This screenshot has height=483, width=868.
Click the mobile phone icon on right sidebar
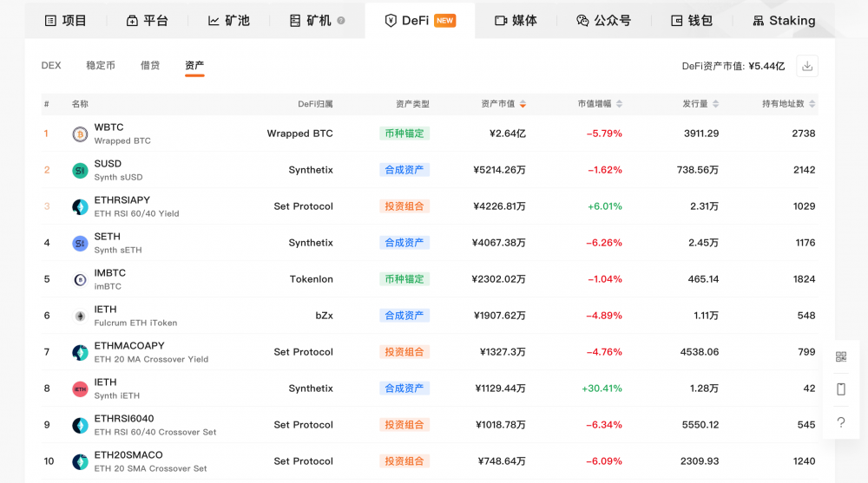coord(840,389)
